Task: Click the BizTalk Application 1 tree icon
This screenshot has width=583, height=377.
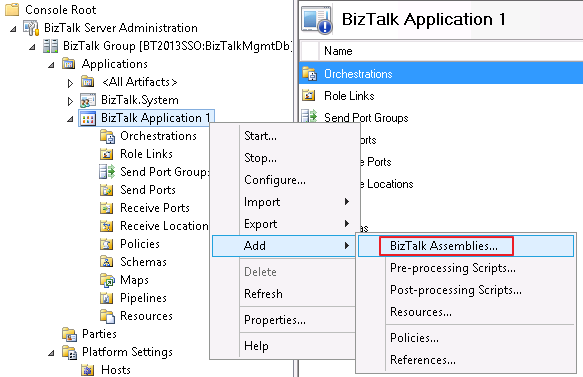Action: click(88, 118)
